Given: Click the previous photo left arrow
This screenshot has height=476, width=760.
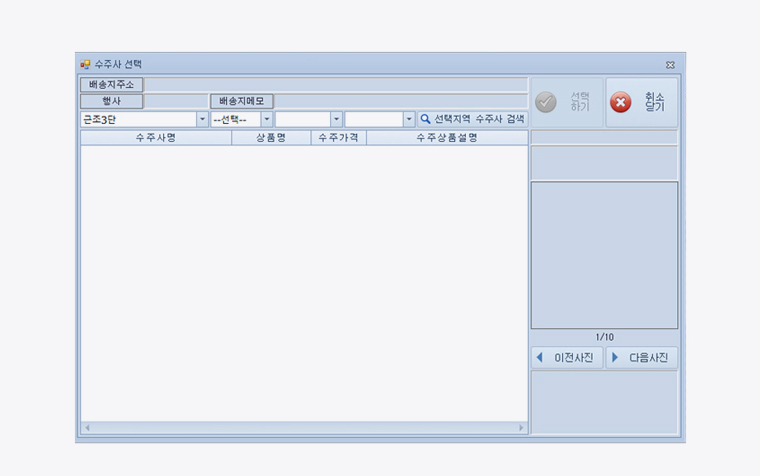Looking at the screenshot, I should point(540,358).
